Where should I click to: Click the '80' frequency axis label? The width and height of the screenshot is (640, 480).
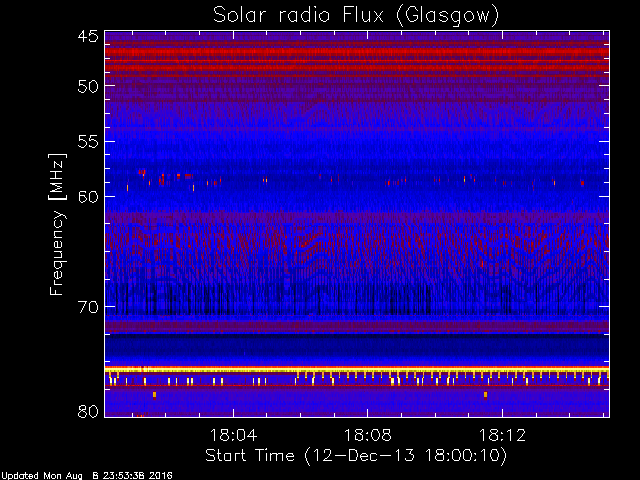click(88, 411)
